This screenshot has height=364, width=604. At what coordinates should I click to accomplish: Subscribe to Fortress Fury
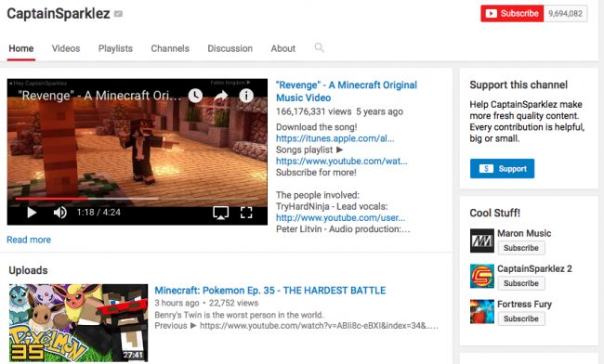coord(521,318)
